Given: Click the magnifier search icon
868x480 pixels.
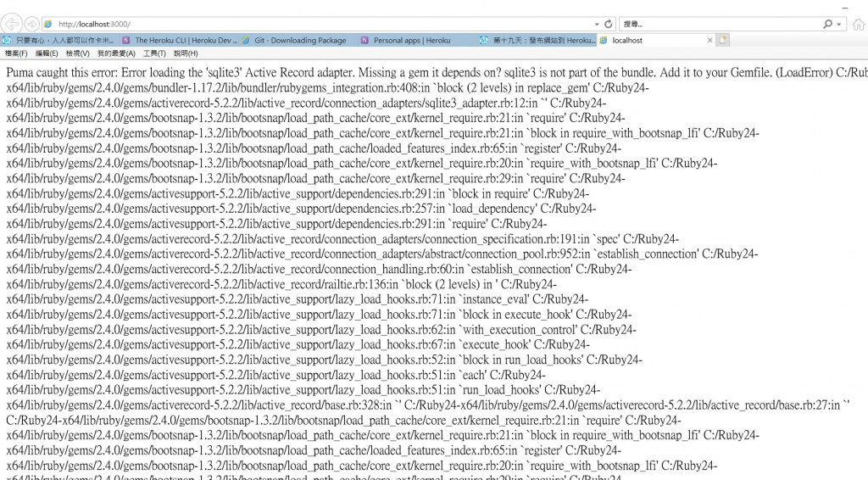Looking at the screenshot, I should click(x=827, y=25).
